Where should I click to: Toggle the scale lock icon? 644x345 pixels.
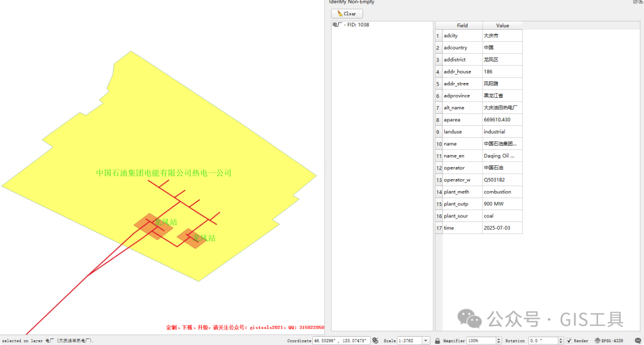pos(438,340)
